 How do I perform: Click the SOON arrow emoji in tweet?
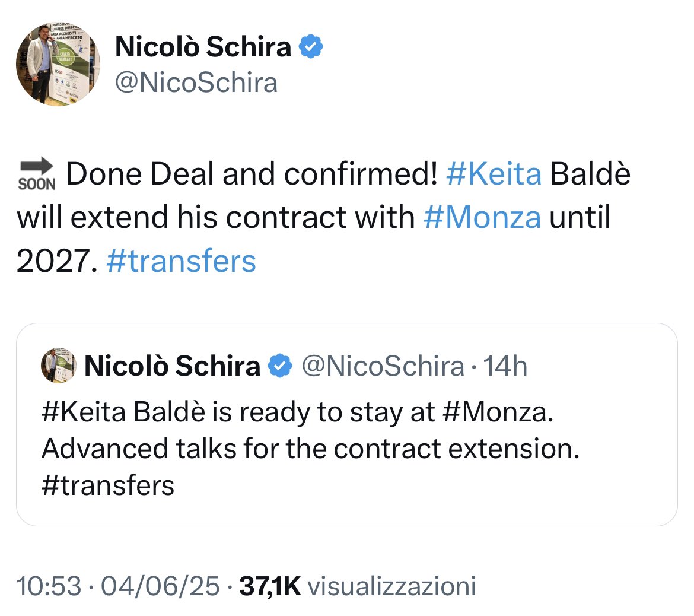(x=37, y=174)
